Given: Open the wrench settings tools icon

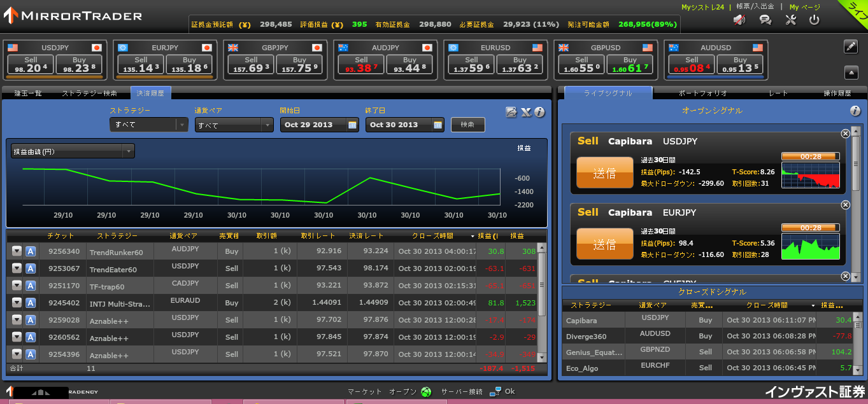Looking at the screenshot, I should point(791,20).
